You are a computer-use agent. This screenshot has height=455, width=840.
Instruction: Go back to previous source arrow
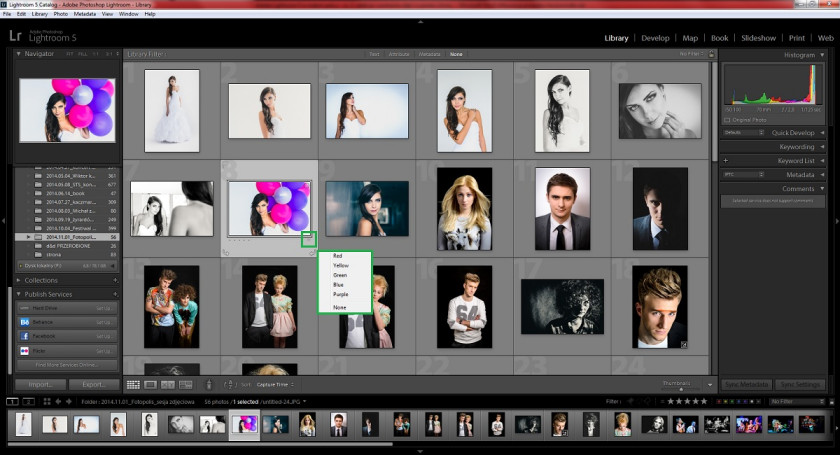58,401
